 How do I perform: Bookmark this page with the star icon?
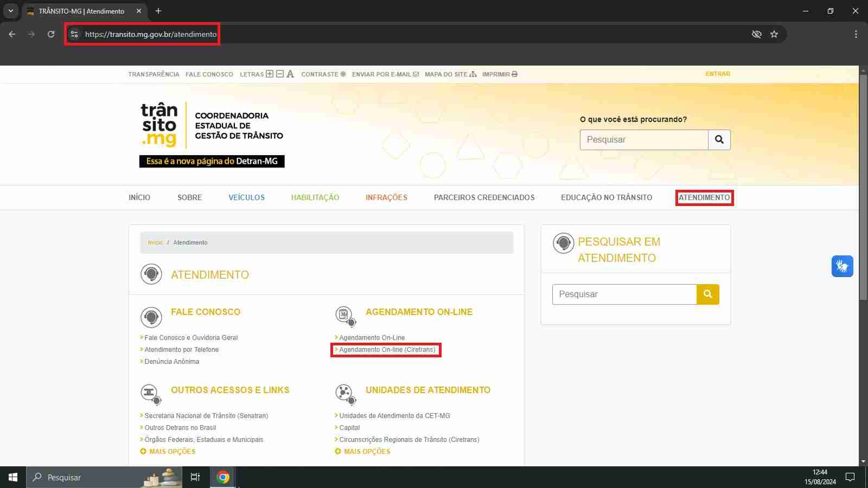click(774, 34)
